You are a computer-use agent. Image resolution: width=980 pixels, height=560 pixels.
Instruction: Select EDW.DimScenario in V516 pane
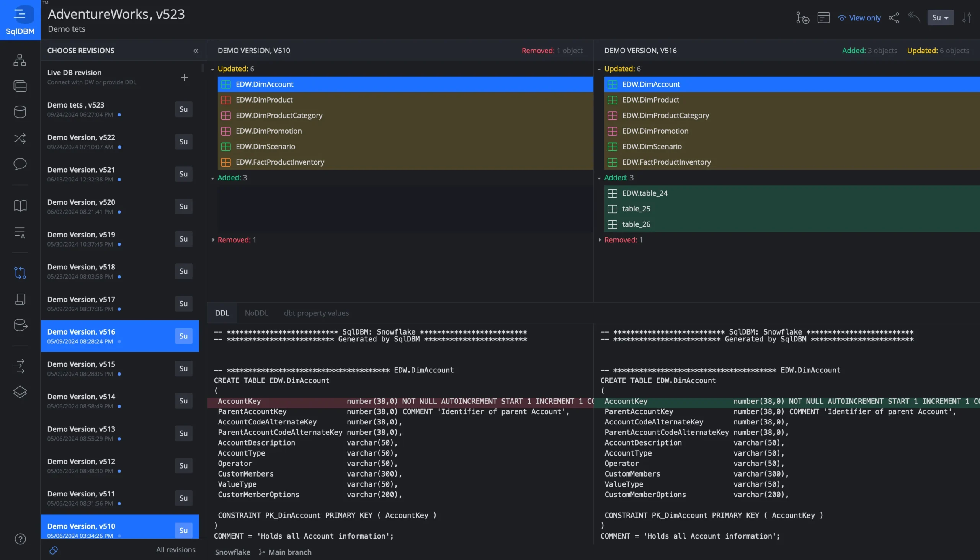(x=792, y=147)
